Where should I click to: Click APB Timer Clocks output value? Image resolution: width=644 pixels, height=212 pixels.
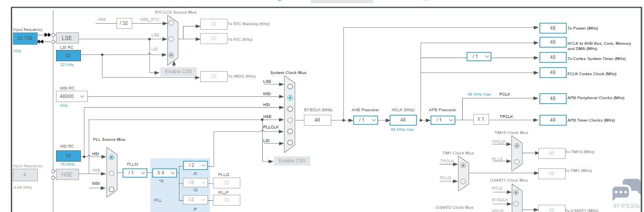pos(553,120)
